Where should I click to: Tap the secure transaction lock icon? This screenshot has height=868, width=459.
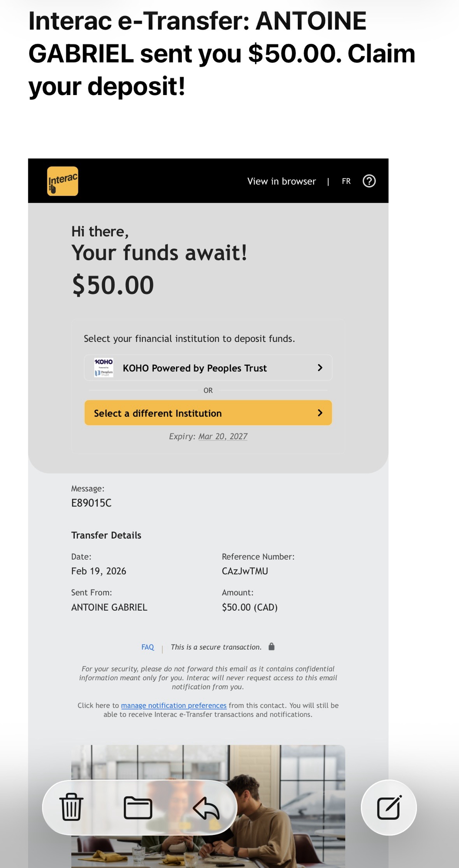pos(271,647)
